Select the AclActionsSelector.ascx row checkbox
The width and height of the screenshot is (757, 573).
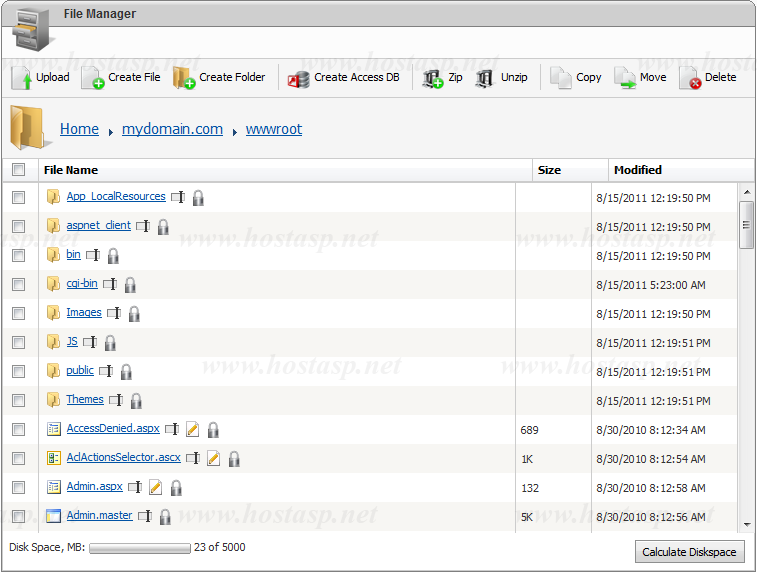pyautogui.click(x=18, y=459)
